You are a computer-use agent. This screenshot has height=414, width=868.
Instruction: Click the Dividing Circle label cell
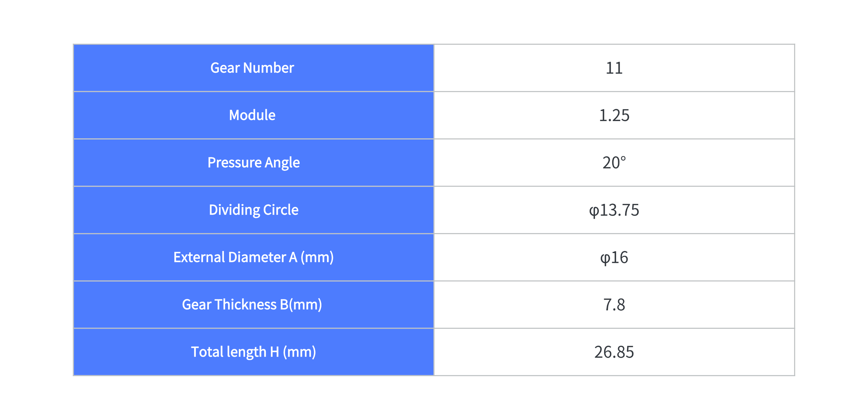(x=253, y=210)
